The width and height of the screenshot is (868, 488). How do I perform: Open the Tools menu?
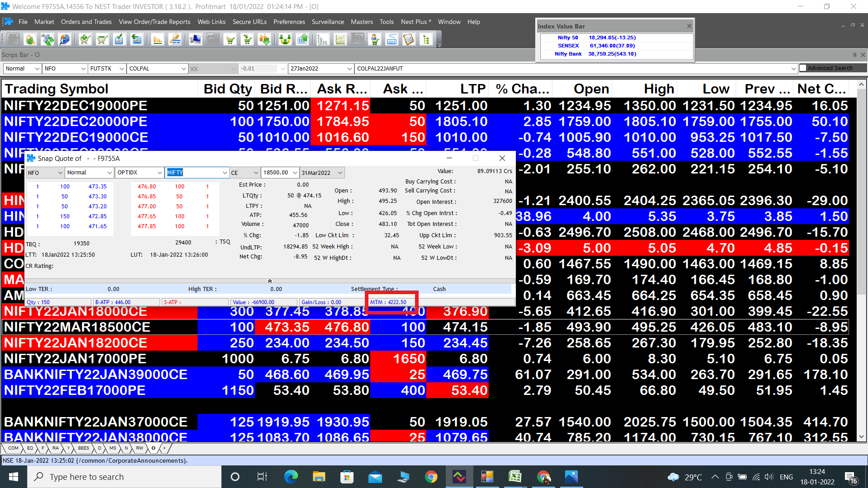[x=387, y=22]
